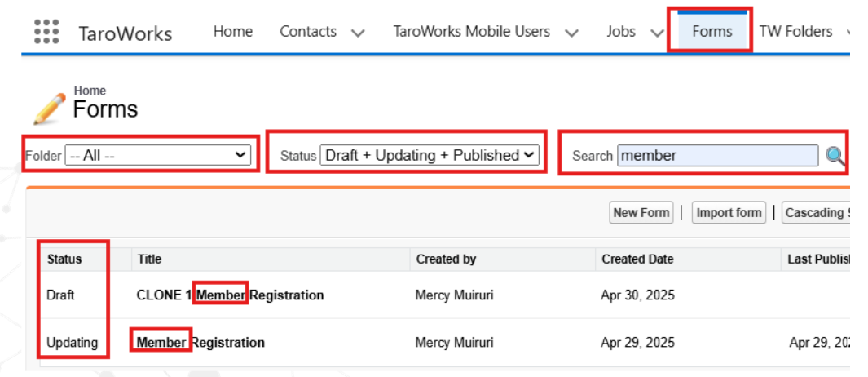Image resolution: width=868 pixels, height=377 pixels.
Task: Open the Contacts tab
Action: coord(308,32)
